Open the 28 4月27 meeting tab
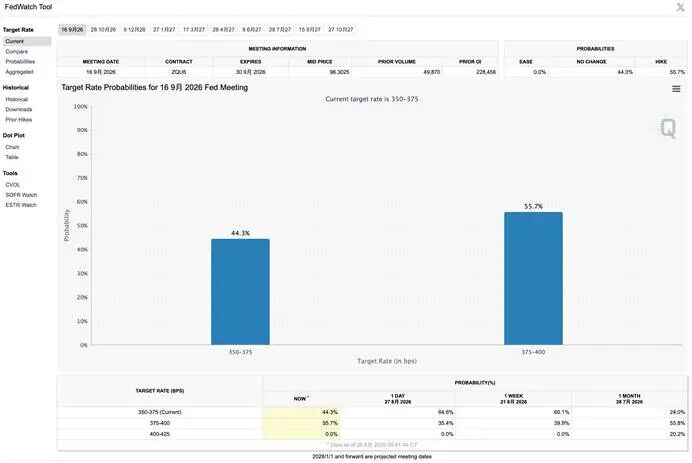 223,30
